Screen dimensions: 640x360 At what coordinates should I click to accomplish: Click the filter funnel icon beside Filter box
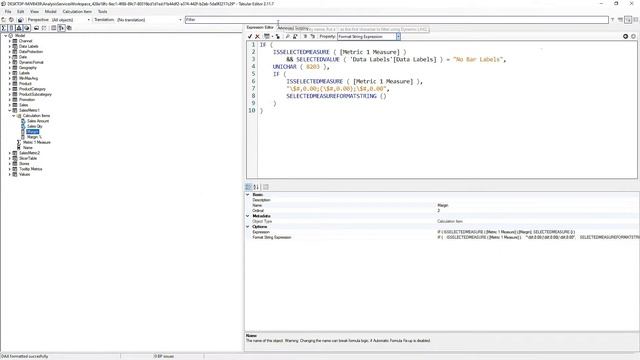point(613,20)
